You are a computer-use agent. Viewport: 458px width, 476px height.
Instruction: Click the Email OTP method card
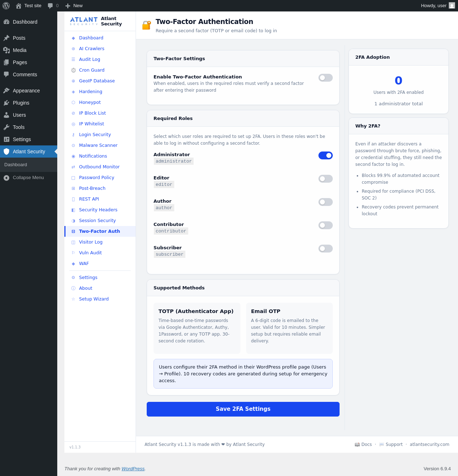(289, 328)
